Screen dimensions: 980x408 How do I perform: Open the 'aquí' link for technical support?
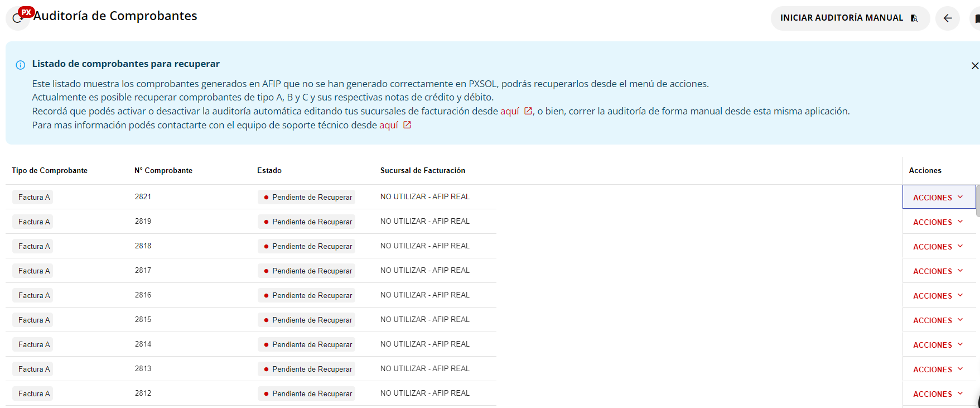pyautogui.click(x=388, y=125)
